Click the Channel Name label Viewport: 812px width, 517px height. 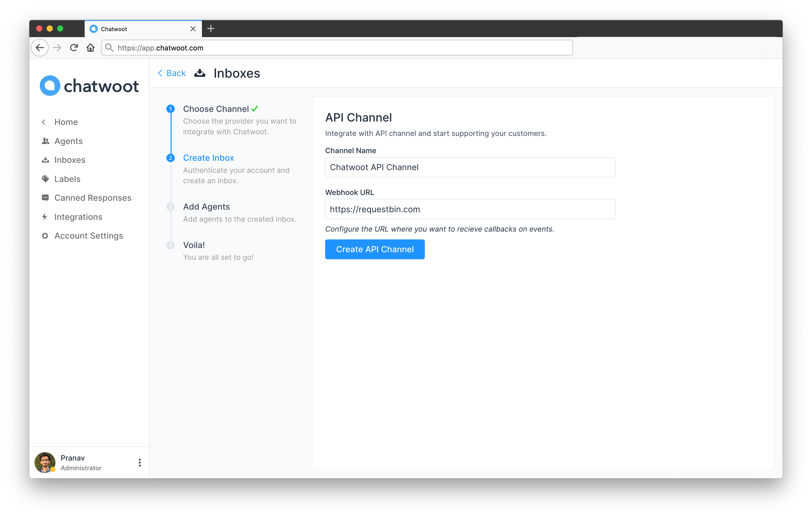point(350,151)
